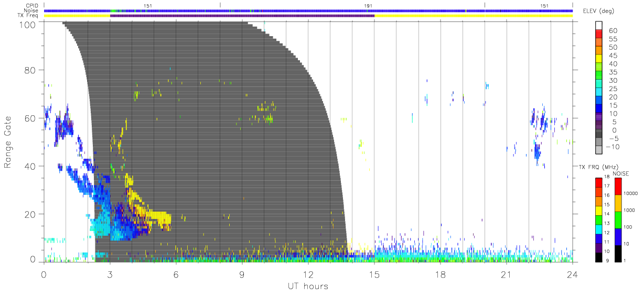Select the Range Gate axis title
644x297 pixels.
[x=8, y=141]
